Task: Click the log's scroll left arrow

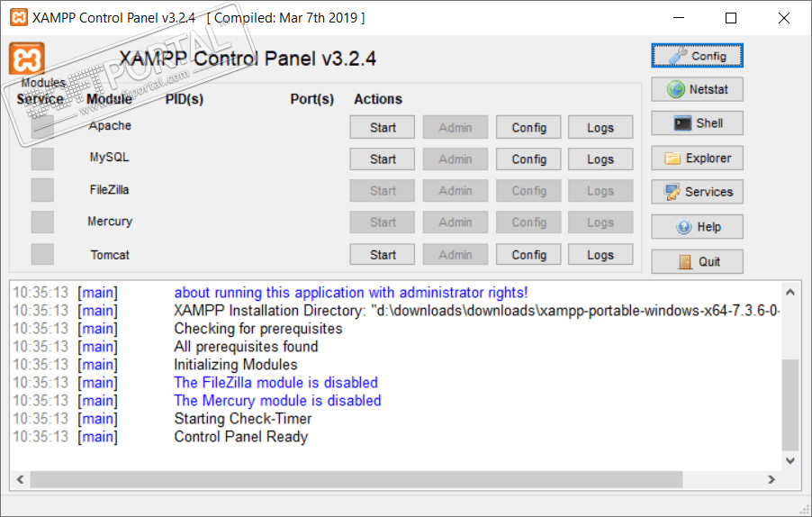Action: (x=20, y=479)
